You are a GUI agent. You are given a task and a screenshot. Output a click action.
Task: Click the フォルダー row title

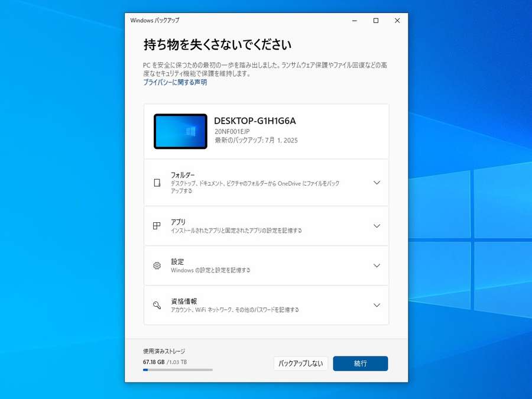tap(183, 175)
